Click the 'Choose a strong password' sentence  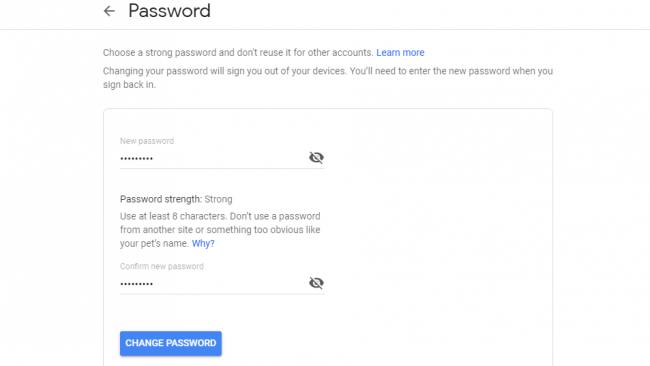[238, 53]
